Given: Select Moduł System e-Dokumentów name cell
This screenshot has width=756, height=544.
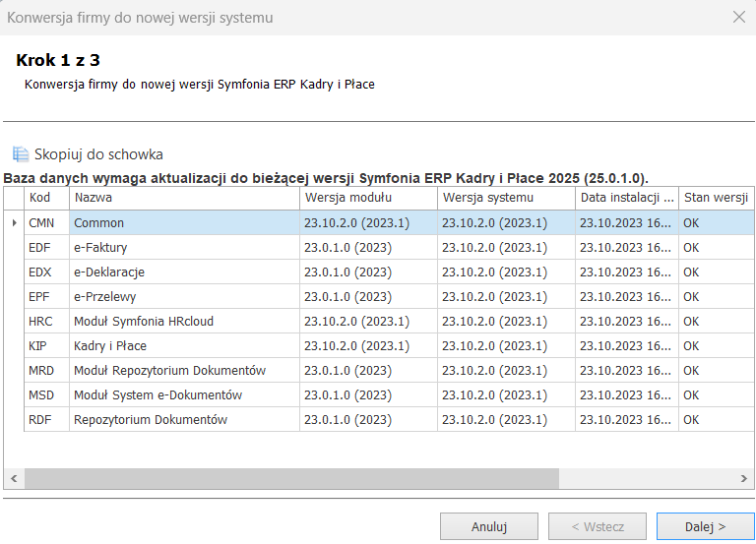Looking at the screenshot, I should pyautogui.click(x=184, y=394).
